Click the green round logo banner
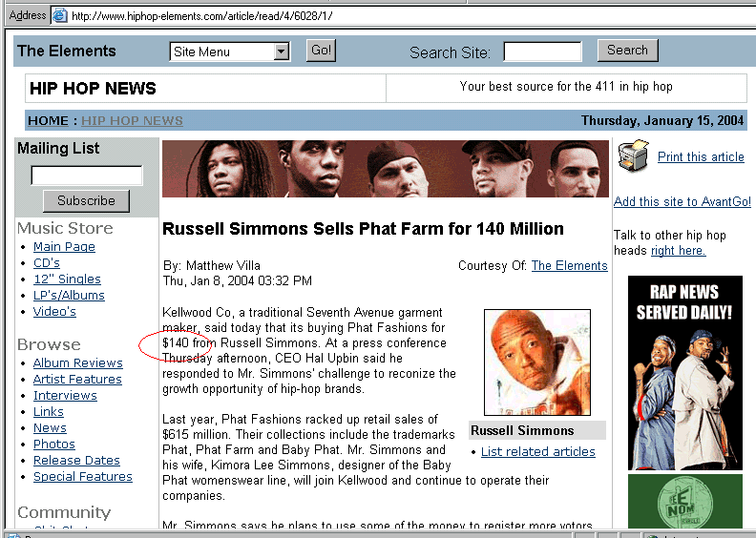The height and width of the screenshot is (538, 756). tap(685, 501)
